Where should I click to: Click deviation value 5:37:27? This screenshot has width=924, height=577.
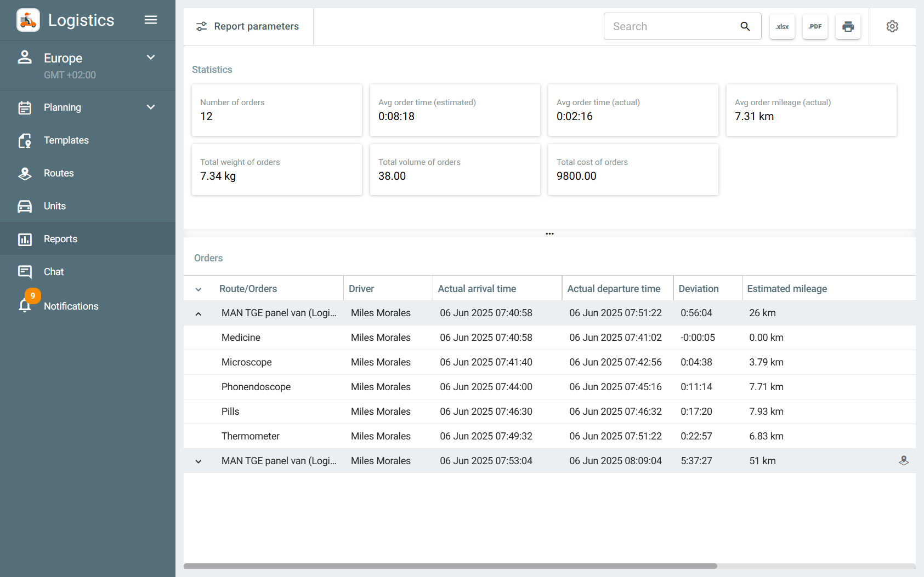pyautogui.click(x=696, y=461)
